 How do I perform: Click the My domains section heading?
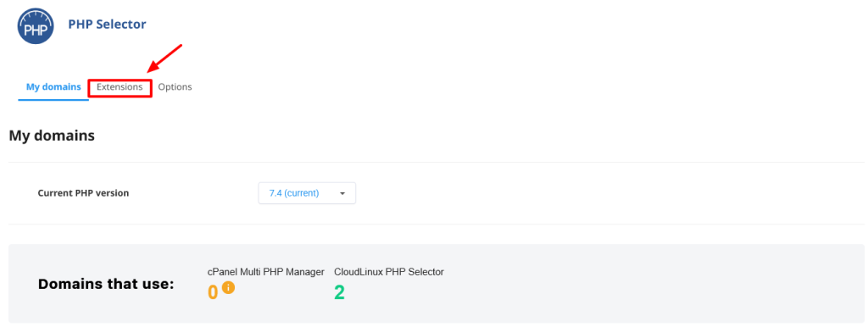click(52, 136)
